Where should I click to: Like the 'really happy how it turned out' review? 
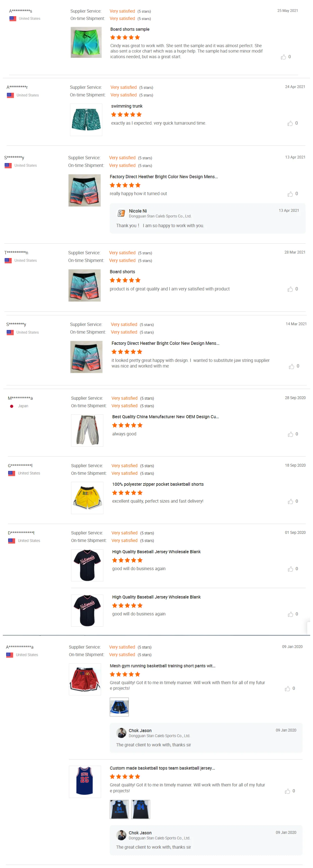[x=290, y=194]
